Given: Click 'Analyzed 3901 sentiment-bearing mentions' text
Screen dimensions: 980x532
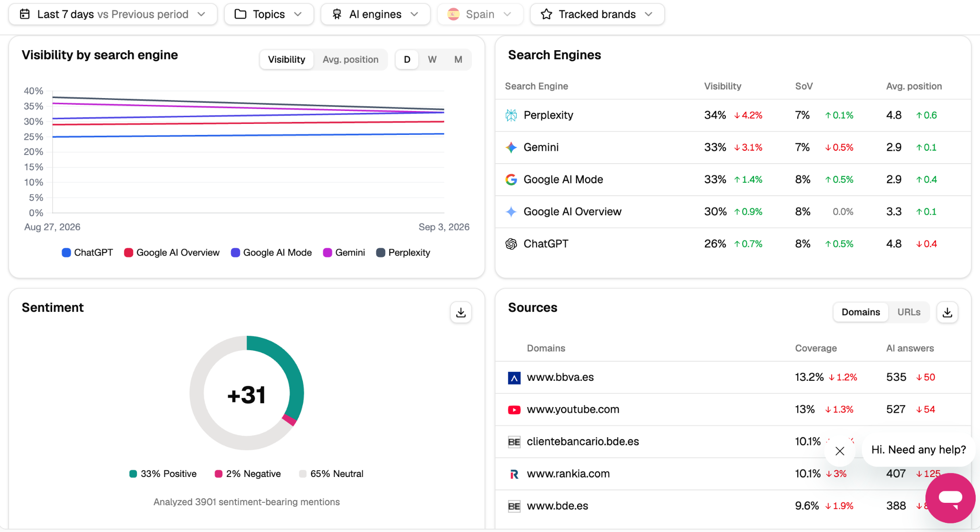Looking at the screenshot, I should pos(246,502).
